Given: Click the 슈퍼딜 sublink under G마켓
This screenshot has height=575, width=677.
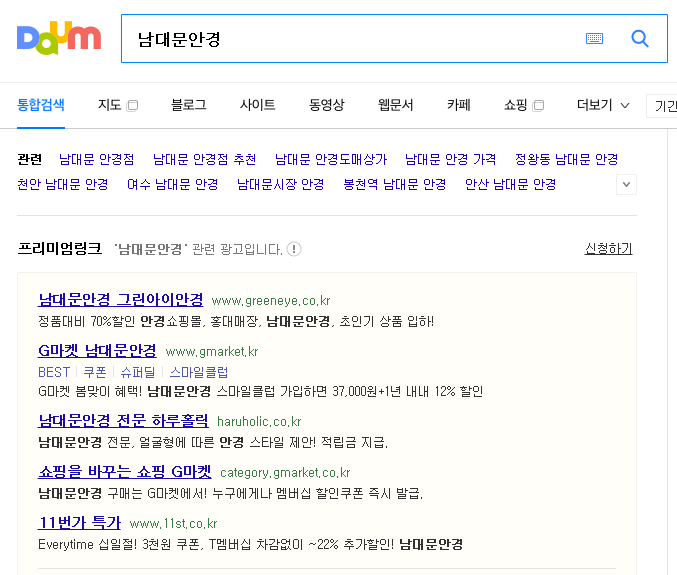Looking at the screenshot, I should click(x=137, y=372).
